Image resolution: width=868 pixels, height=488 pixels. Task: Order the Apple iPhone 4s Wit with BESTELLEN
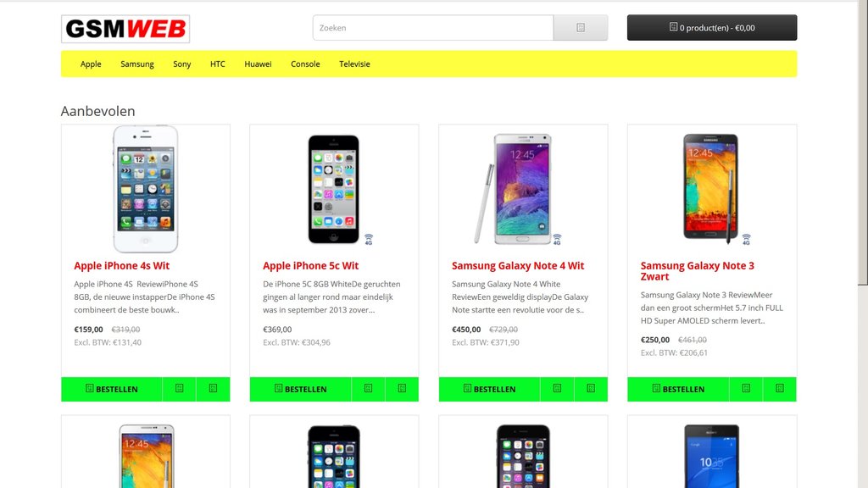tap(112, 389)
